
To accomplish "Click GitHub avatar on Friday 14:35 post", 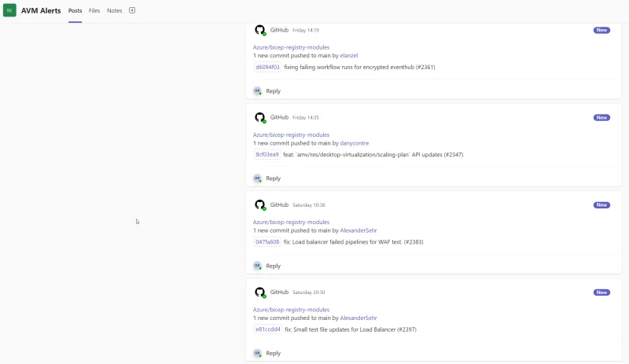I will click(x=260, y=118).
